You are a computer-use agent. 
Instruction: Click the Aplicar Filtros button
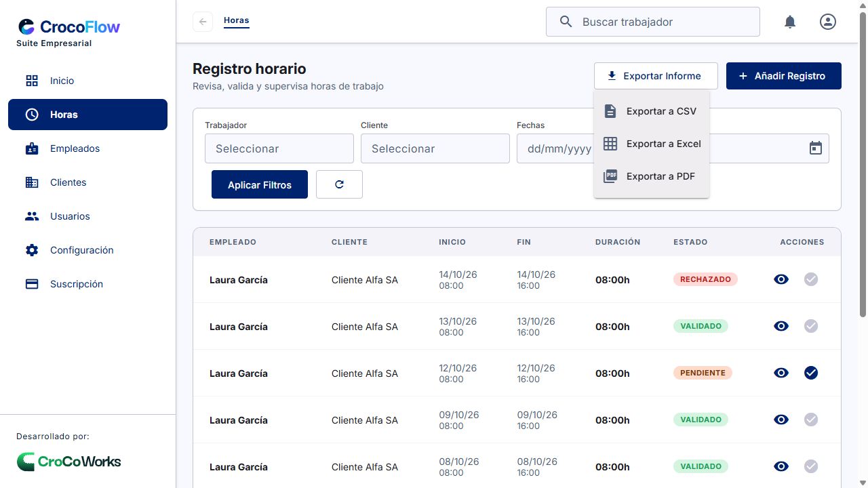point(260,184)
